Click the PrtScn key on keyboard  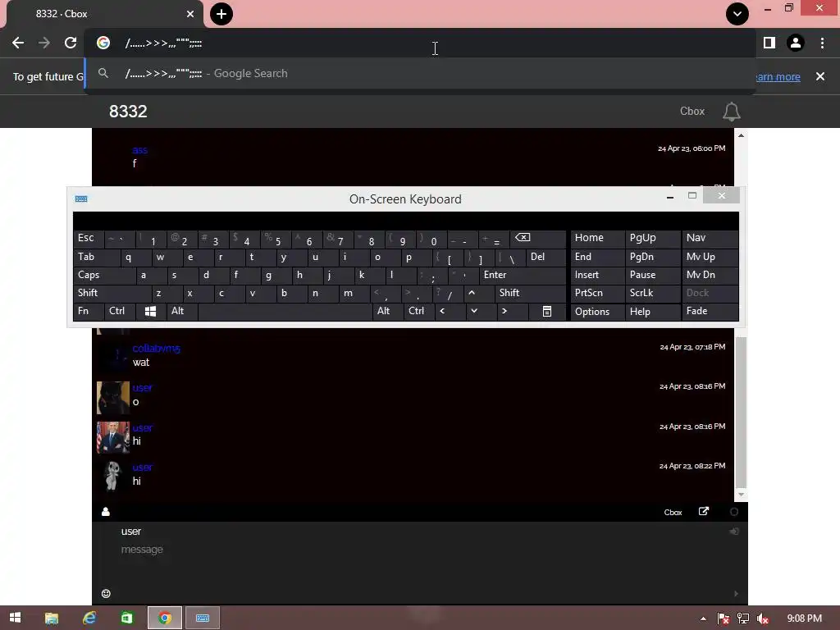tap(597, 293)
